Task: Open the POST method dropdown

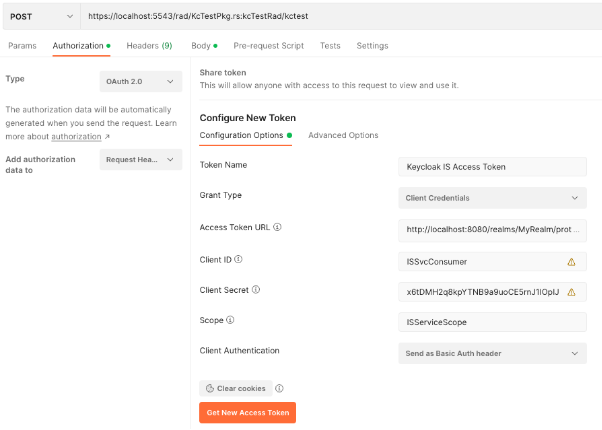Action: pos(41,17)
